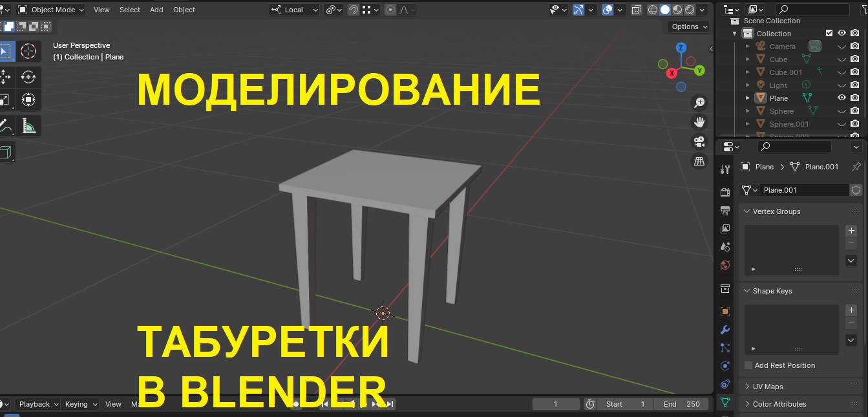The width and height of the screenshot is (868, 417).
Task: Open the Object Constraints properties tab
Action: click(725, 384)
